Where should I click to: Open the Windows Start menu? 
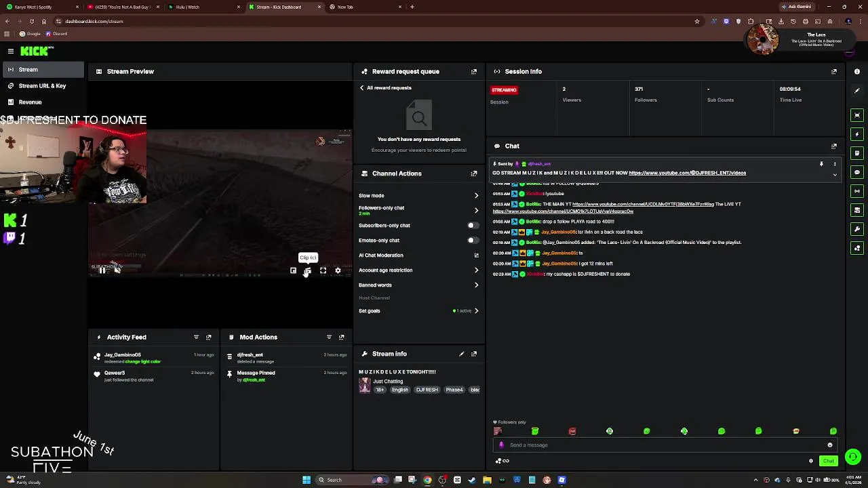pyautogui.click(x=307, y=480)
